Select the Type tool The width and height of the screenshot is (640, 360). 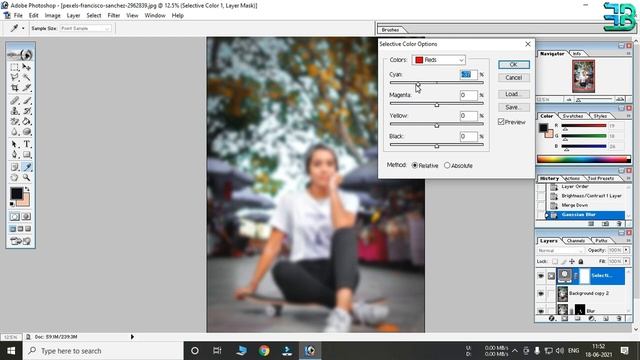pyautogui.click(x=27, y=144)
